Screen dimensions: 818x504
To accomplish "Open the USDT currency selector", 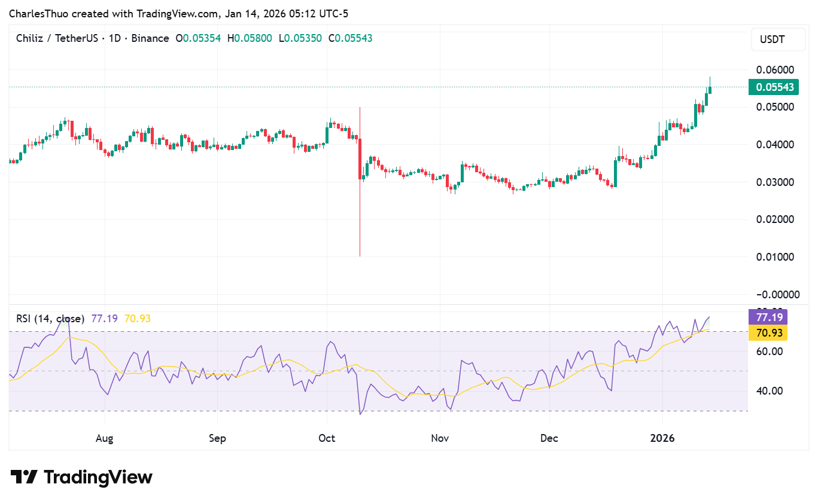I will 773,40.
